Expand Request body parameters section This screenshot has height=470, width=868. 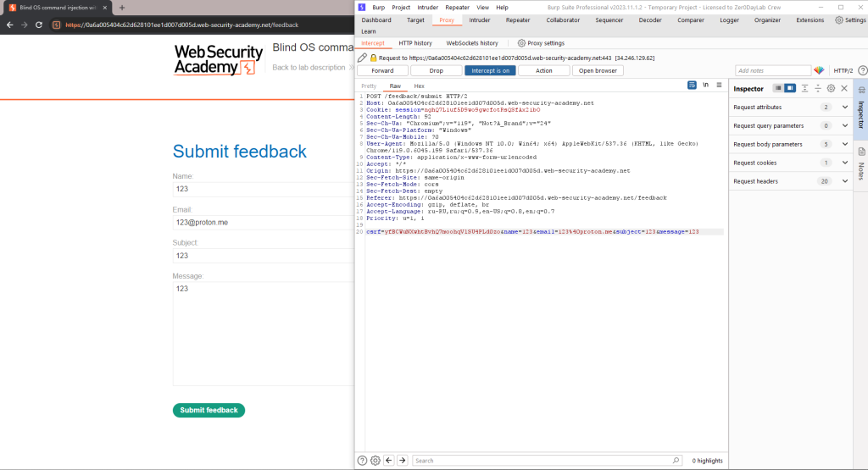(844, 144)
